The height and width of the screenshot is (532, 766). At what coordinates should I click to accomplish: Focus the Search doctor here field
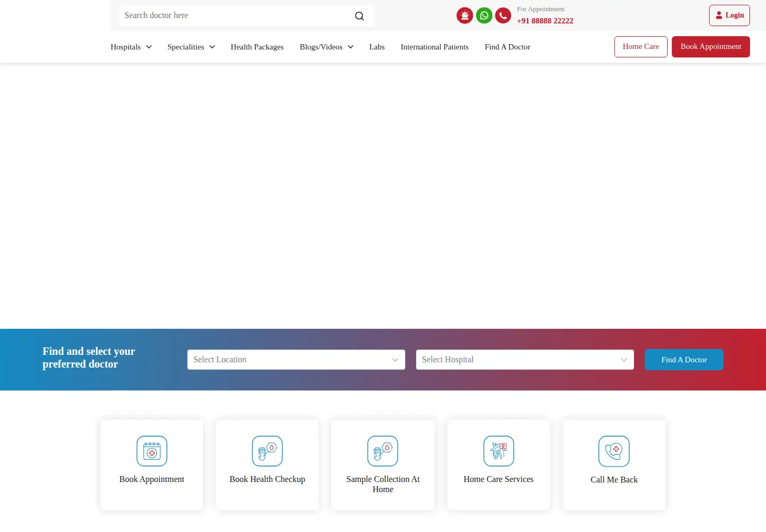pyautogui.click(x=247, y=15)
